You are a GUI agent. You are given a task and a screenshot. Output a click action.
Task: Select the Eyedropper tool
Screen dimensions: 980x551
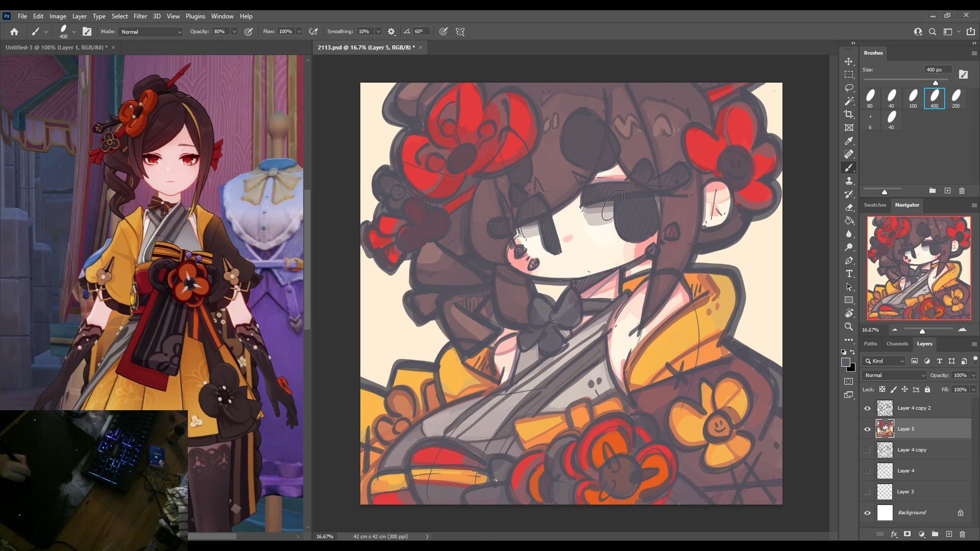[849, 141]
